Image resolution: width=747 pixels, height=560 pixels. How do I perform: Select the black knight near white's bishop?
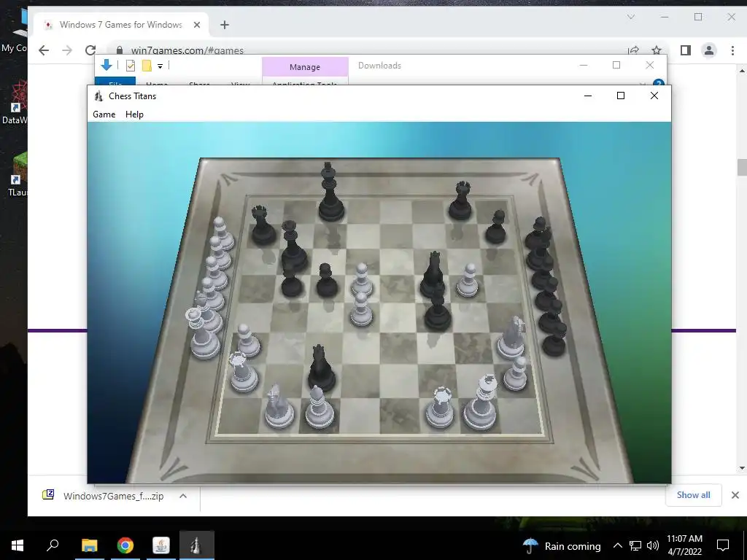(321, 368)
